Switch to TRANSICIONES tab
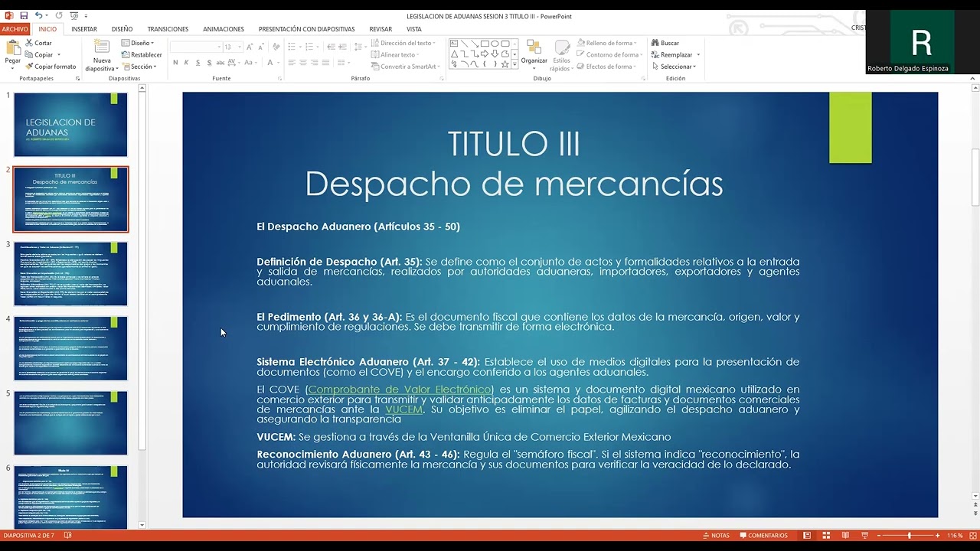 click(168, 29)
